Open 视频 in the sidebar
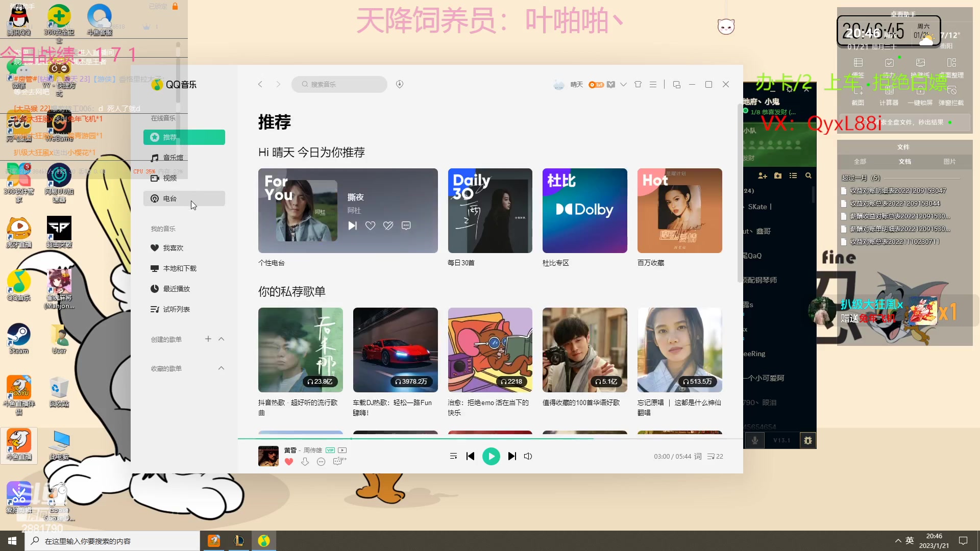This screenshot has height=551, width=980. point(184,178)
